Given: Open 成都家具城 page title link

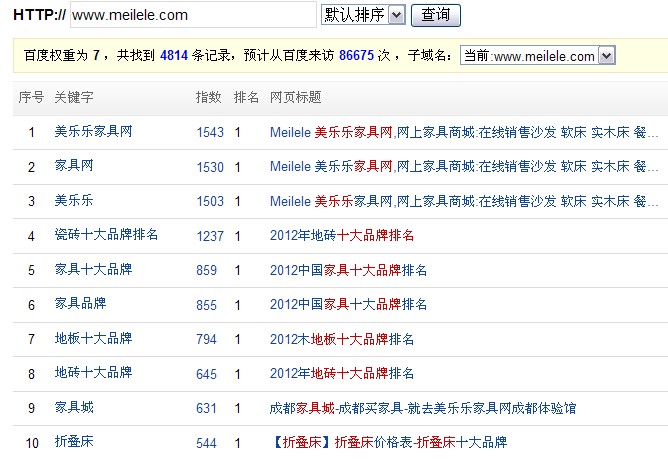Looking at the screenshot, I should click(x=422, y=408).
